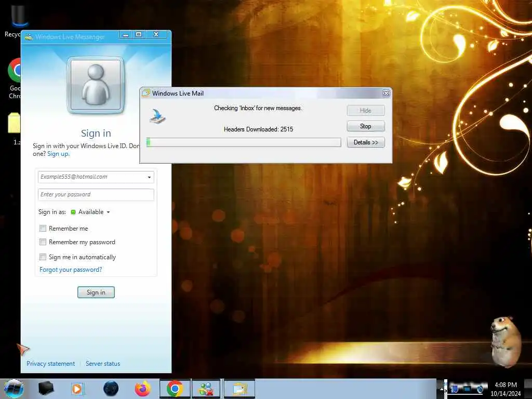Open the email address dropdown arrow
Image resolution: width=532 pixels, height=399 pixels.
(x=149, y=177)
